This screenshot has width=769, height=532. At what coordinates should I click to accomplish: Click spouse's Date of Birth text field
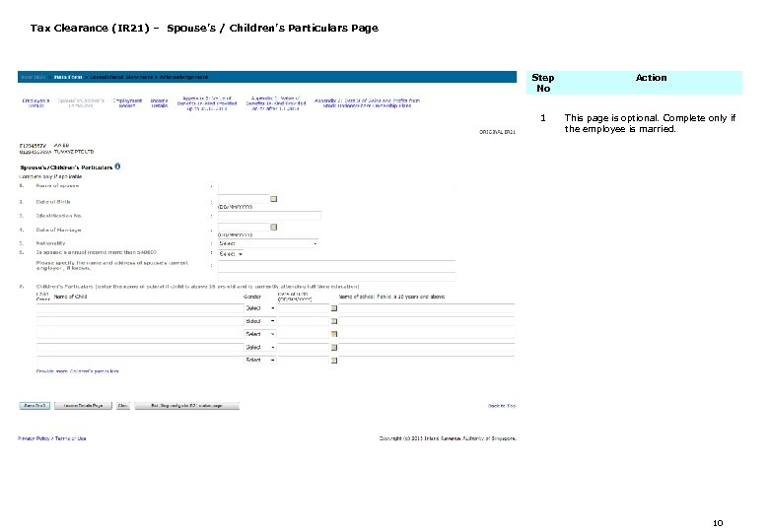[244, 199]
